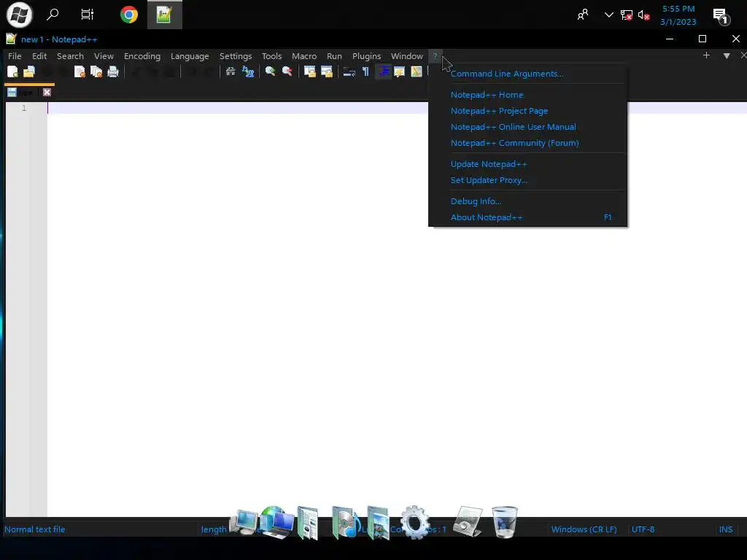Choose Command Line Arguments... entry
The height and width of the screenshot is (560, 747).
527,74
